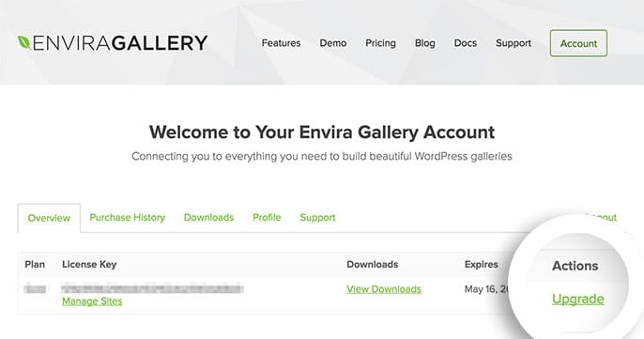Click the Manage Sites link
The width and height of the screenshot is (644, 339).
coord(92,301)
